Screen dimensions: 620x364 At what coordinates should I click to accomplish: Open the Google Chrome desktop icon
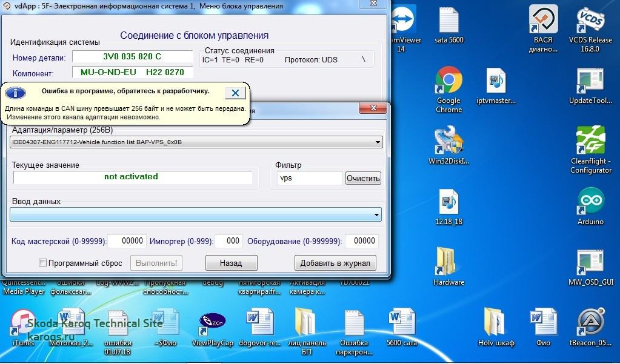[x=448, y=81]
